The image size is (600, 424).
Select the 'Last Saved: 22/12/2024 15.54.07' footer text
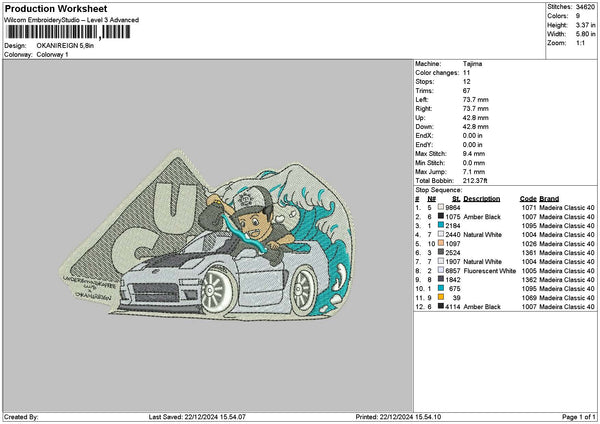(197, 417)
